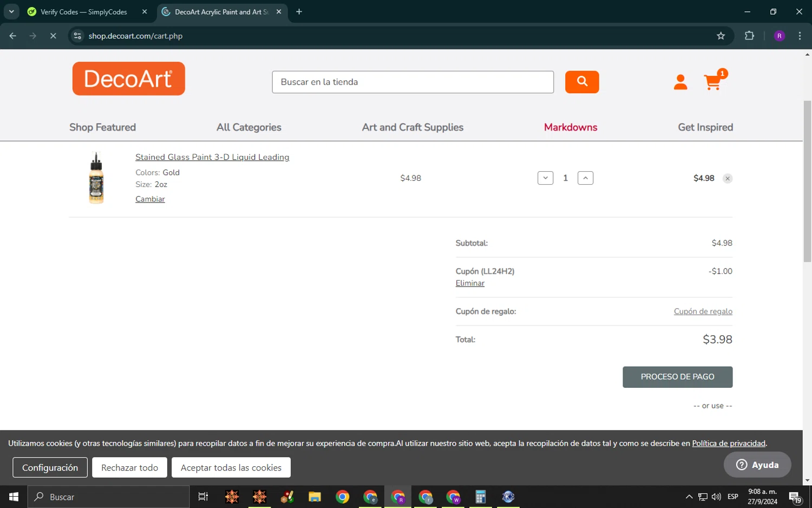Screen dimensions: 812x508
Task: Open the notifications center icon
Action: [795, 497]
